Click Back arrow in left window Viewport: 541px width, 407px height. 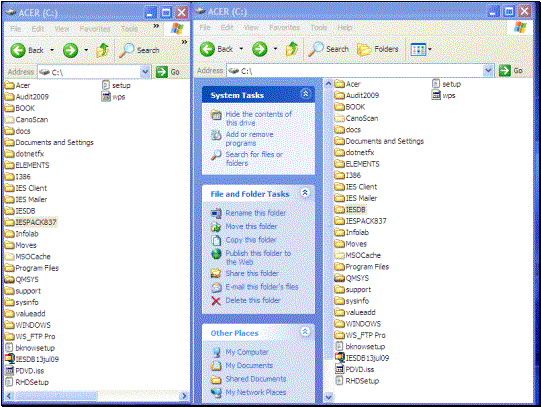pos(18,50)
